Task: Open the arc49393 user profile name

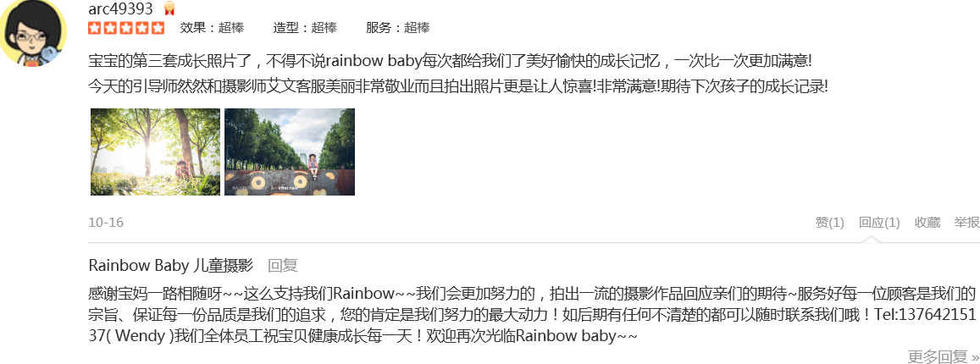Action: pos(121,8)
